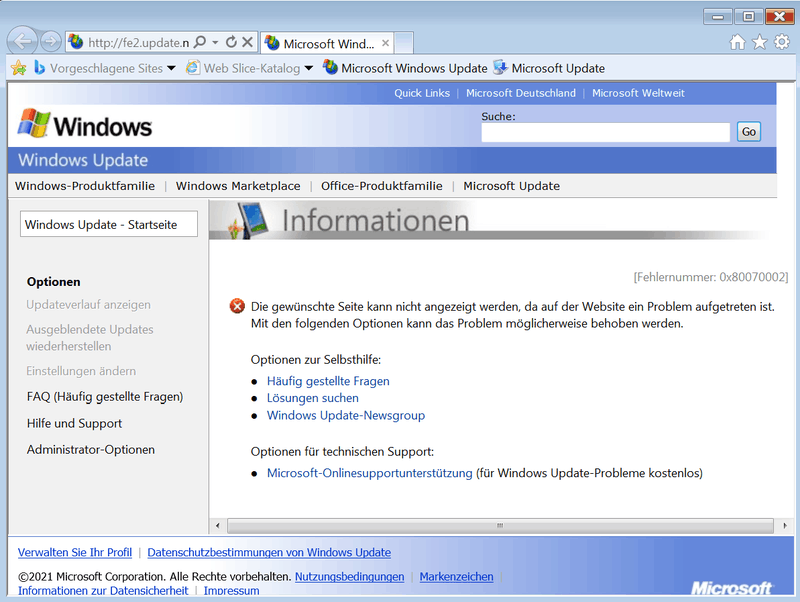Click the horizontal scrollbar thumb
This screenshot has width=800, height=602.
(x=500, y=525)
